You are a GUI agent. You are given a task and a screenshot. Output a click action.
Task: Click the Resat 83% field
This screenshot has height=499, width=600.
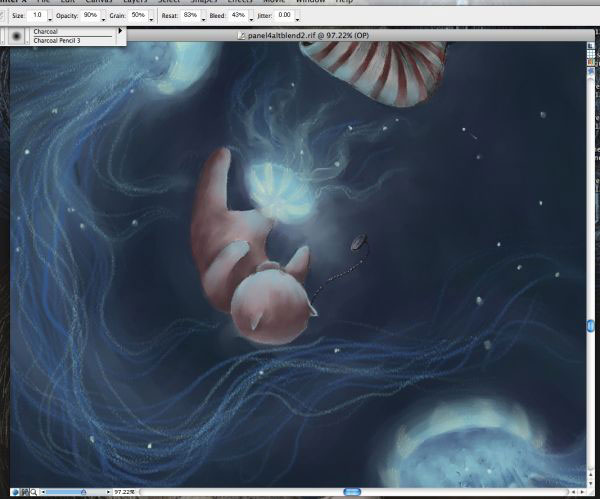(x=190, y=15)
